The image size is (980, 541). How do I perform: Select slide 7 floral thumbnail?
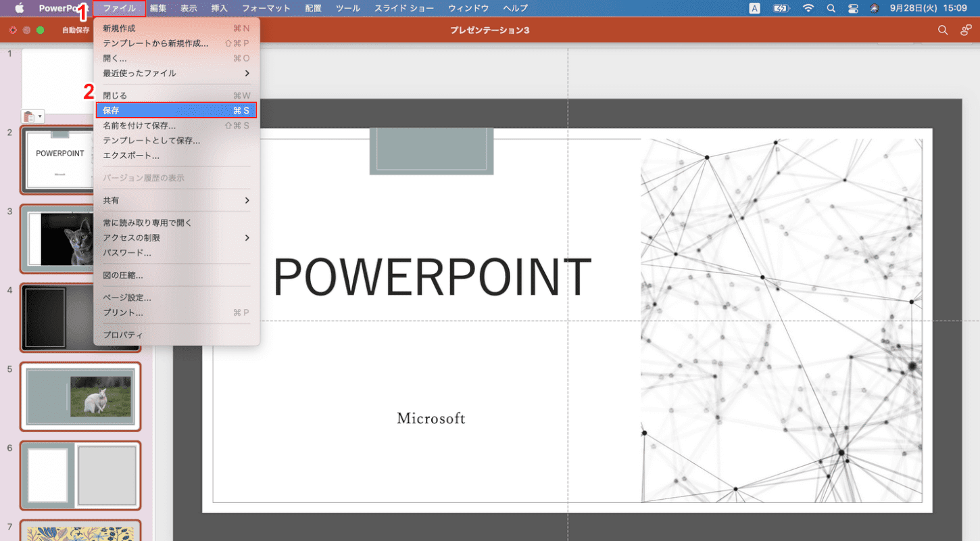pos(80,531)
